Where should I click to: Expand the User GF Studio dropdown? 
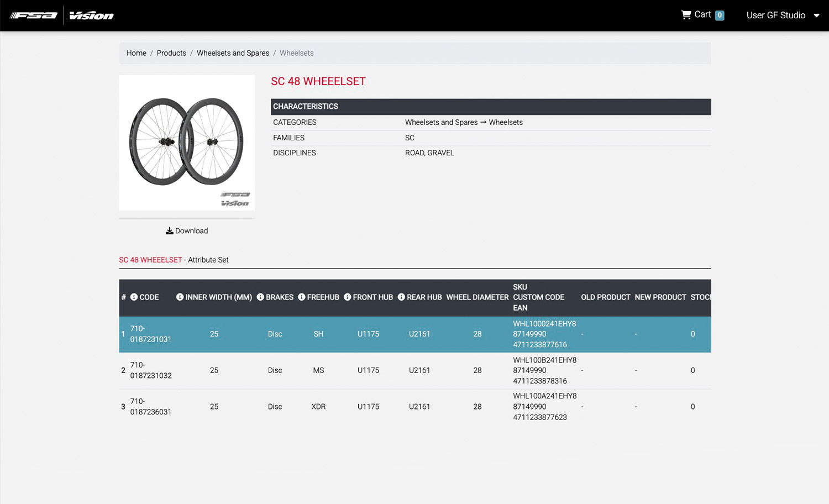[782, 15]
